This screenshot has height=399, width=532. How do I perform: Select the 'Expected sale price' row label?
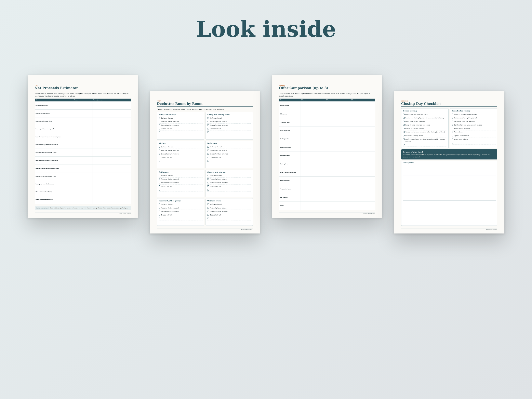click(42, 105)
